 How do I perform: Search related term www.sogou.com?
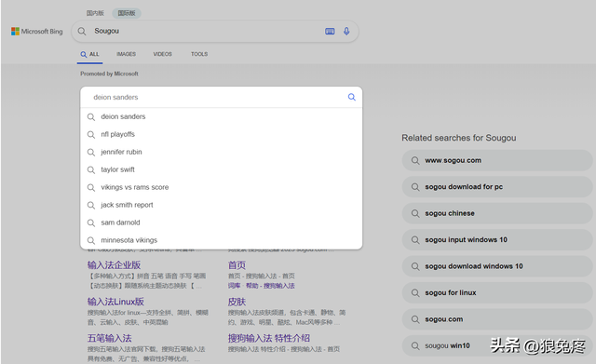tap(497, 161)
